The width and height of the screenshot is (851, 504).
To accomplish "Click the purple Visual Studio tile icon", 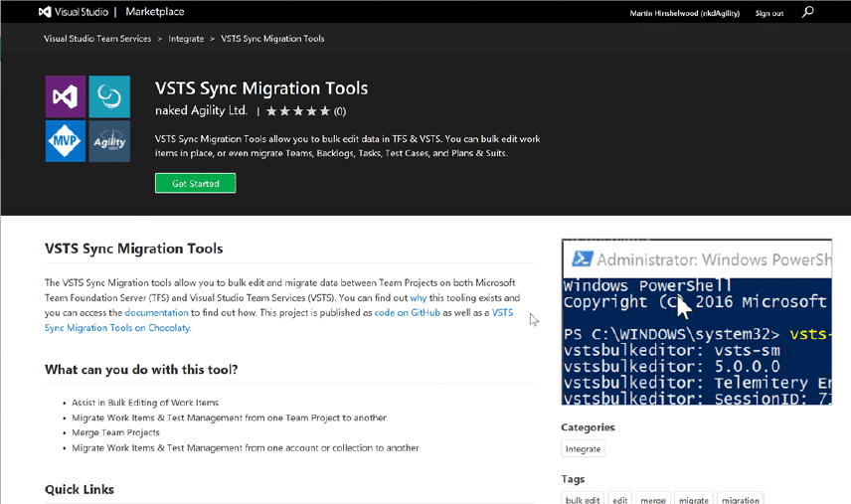I will click(x=66, y=96).
